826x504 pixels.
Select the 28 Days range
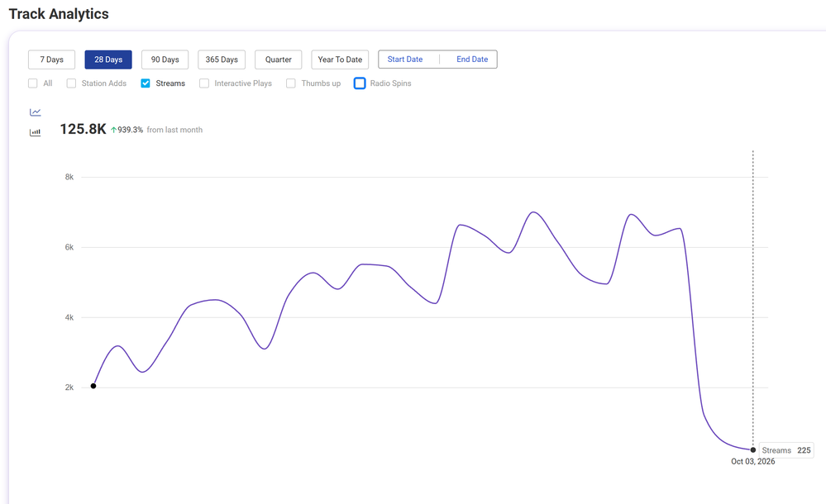click(x=108, y=59)
